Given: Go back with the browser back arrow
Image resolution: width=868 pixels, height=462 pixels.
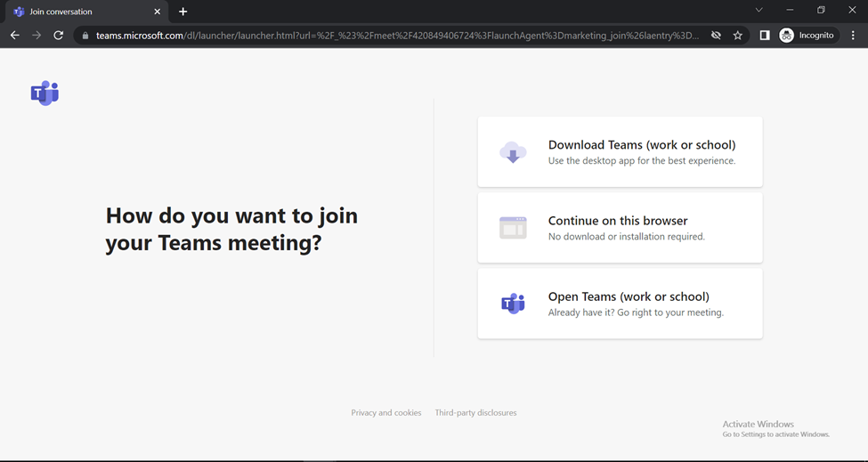Looking at the screenshot, I should point(15,36).
